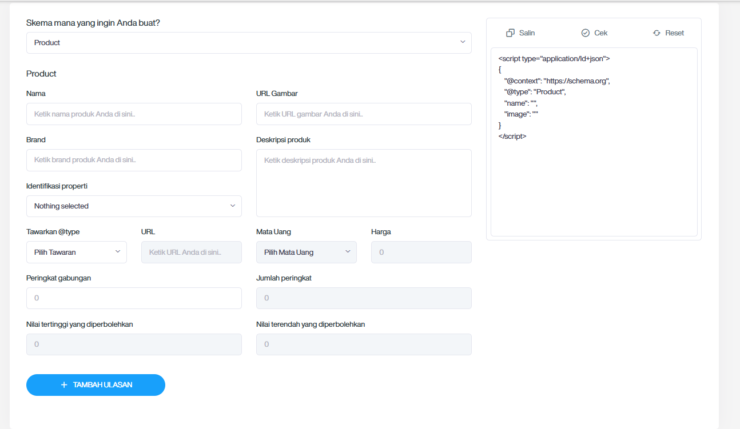This screenshot has width=740, height=429.
Task: Click the Product section heading
Action: point(41,74)
